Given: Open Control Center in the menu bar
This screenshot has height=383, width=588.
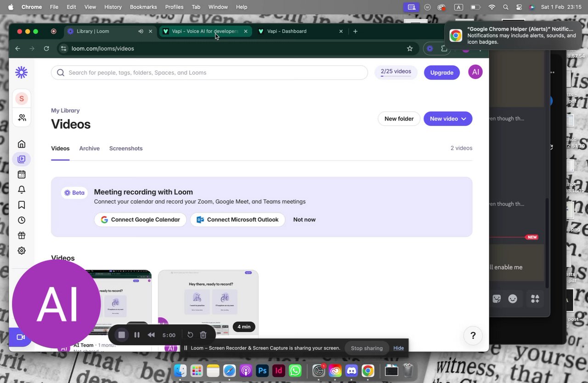Looking at the screenshot, I should (x=519, y=7).
